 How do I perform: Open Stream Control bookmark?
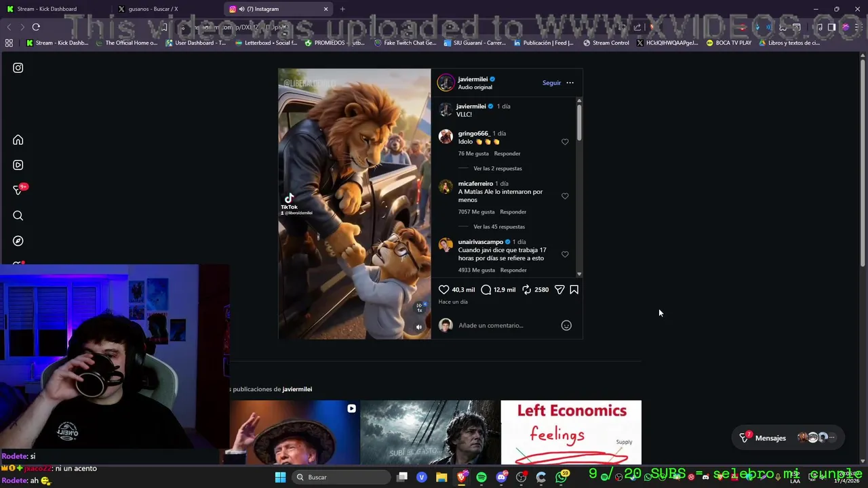606,43
